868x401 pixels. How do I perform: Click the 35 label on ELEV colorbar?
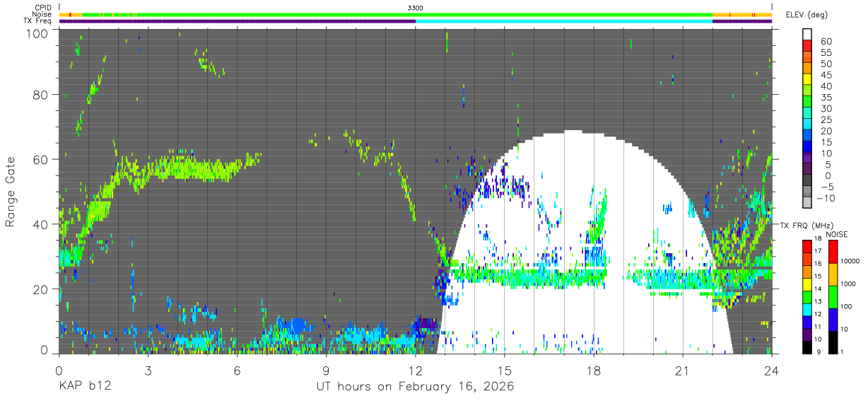[826, 98]
